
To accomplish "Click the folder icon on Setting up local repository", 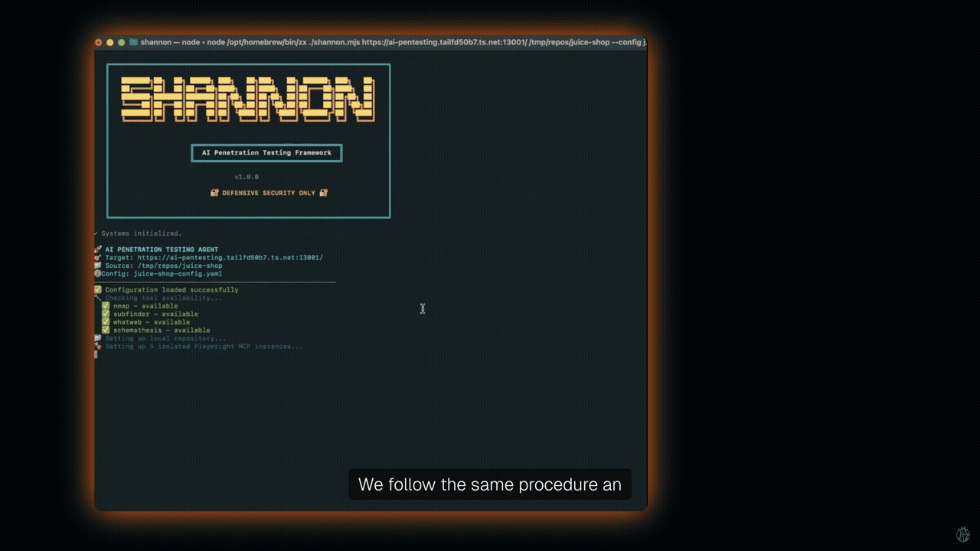I will tap(97, 338).
